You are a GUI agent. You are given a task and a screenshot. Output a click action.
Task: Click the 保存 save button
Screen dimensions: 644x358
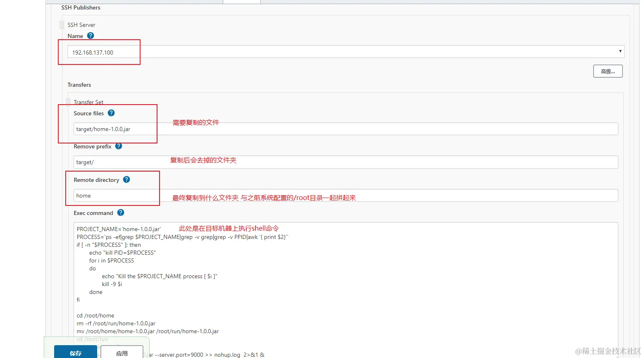tap(76, 353)
